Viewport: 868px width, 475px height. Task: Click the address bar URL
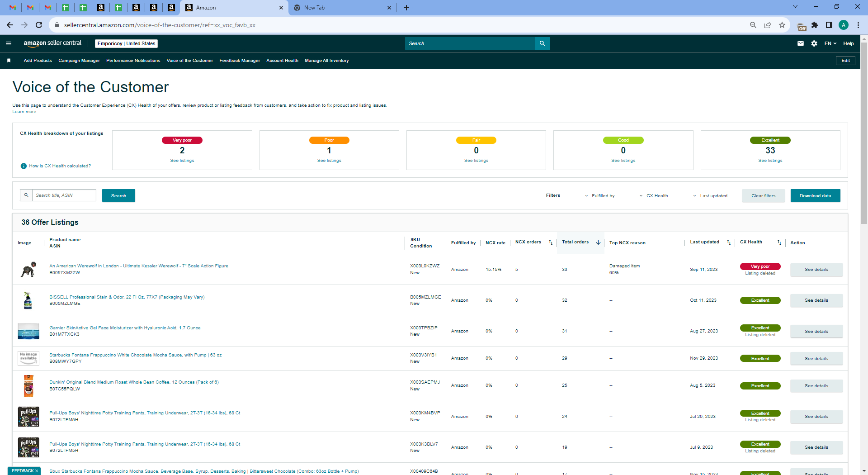tap(160, 25)
